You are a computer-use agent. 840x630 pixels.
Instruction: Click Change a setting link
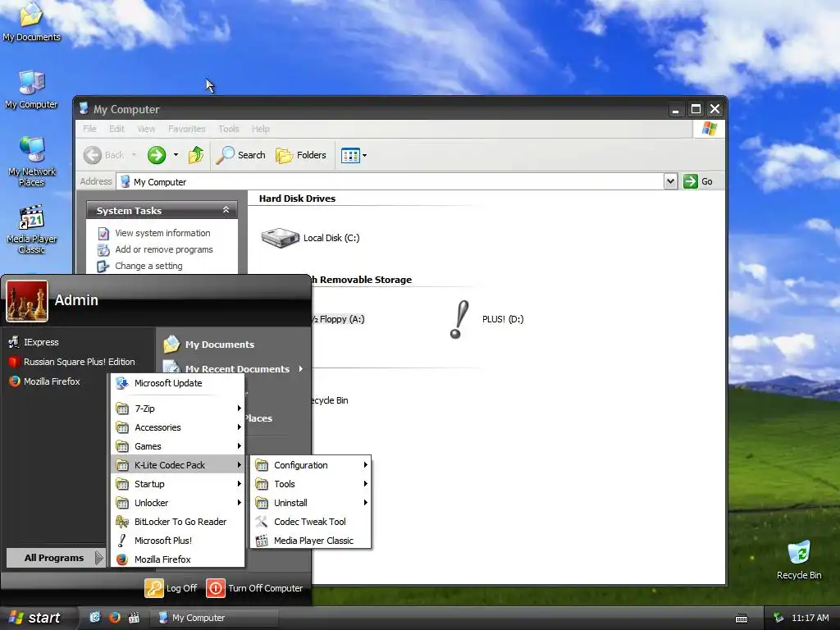148,267
